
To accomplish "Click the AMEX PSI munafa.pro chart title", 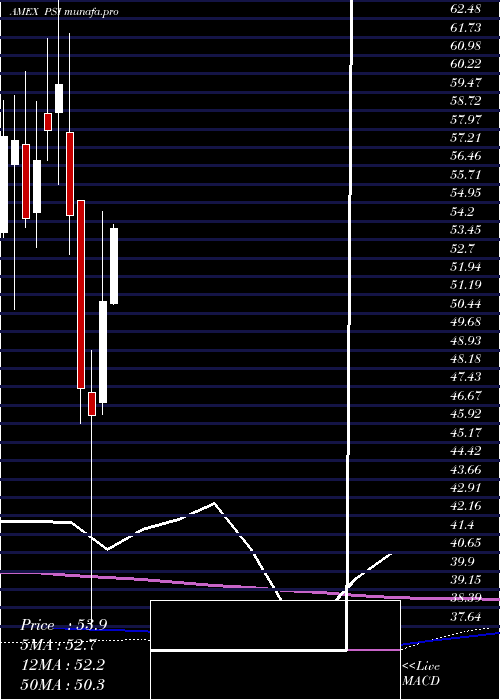I will click(x=64, y=12).
